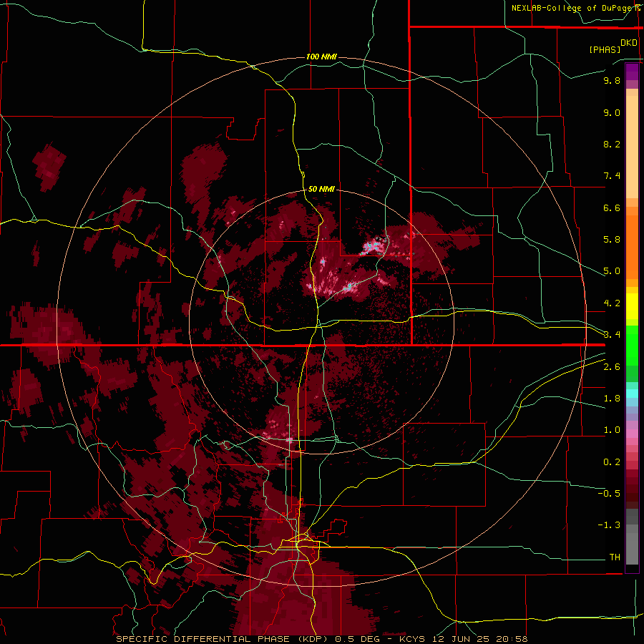Image resolution: width=644 pixels, height=644 pixels.
Task: Click the 9.0 value on the color scale
Action: 612,112
